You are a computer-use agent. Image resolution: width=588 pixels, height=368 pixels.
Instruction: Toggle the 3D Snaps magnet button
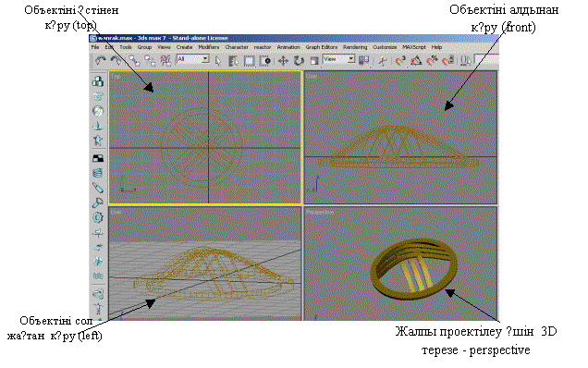pyautogui.click(x=400, y=60)
